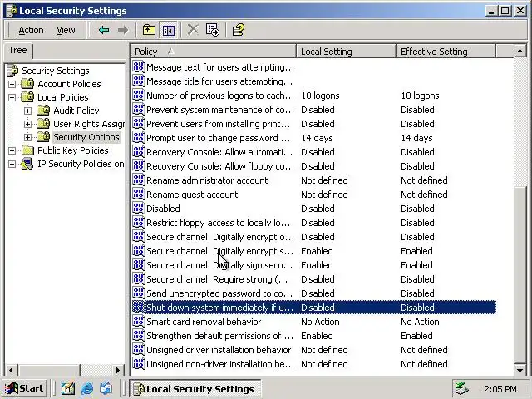Viewport: 532px width, 399px height.
Task: Click the policy list scroll down arrow
Action: click(x=520, y=370)
